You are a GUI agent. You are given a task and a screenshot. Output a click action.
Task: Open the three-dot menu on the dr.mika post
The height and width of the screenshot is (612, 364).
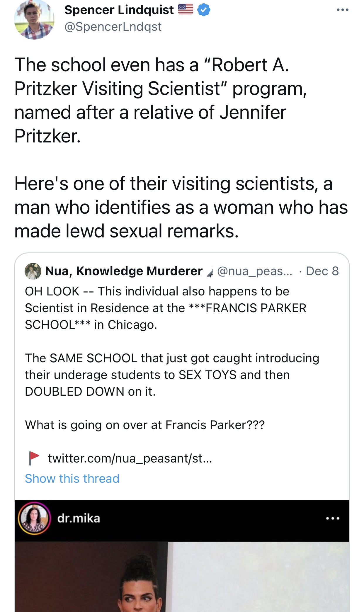pyautogui.click(x=333, y=518)
